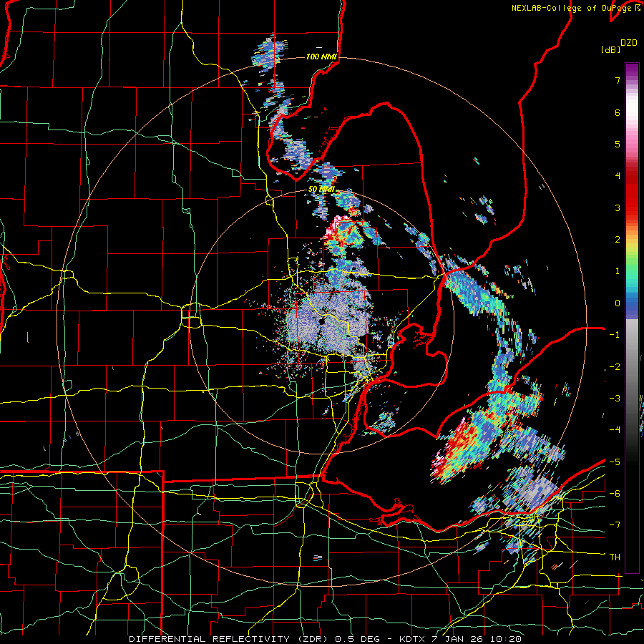Click the -6 value on the dB scale
This screenshot has width=644, height=644.
pyautogui.click(x=615, y=494)
